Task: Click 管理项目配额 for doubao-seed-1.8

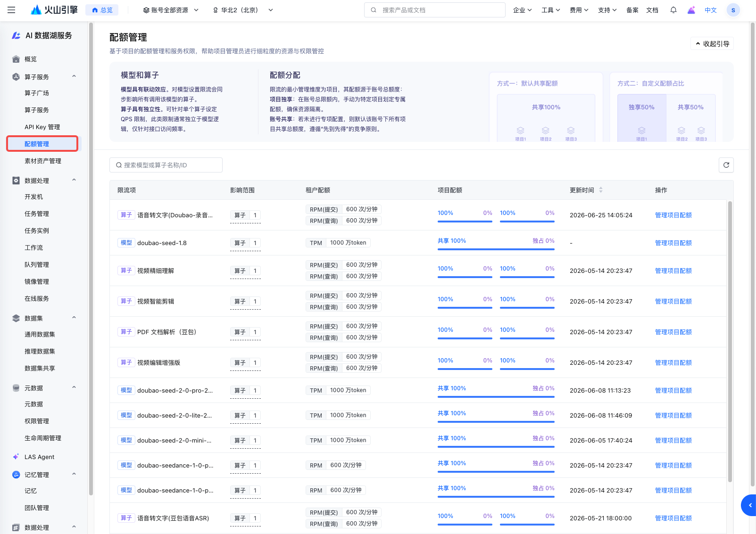Action: point(673,243)
